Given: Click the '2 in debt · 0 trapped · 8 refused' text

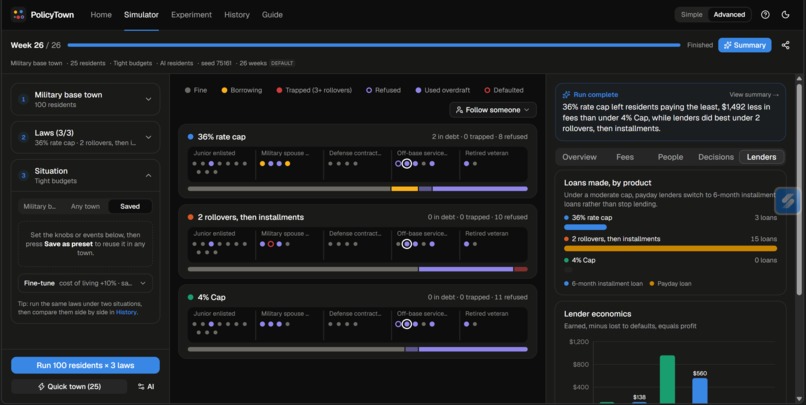Looking at the screenshot, I should (x=480, y=137).
